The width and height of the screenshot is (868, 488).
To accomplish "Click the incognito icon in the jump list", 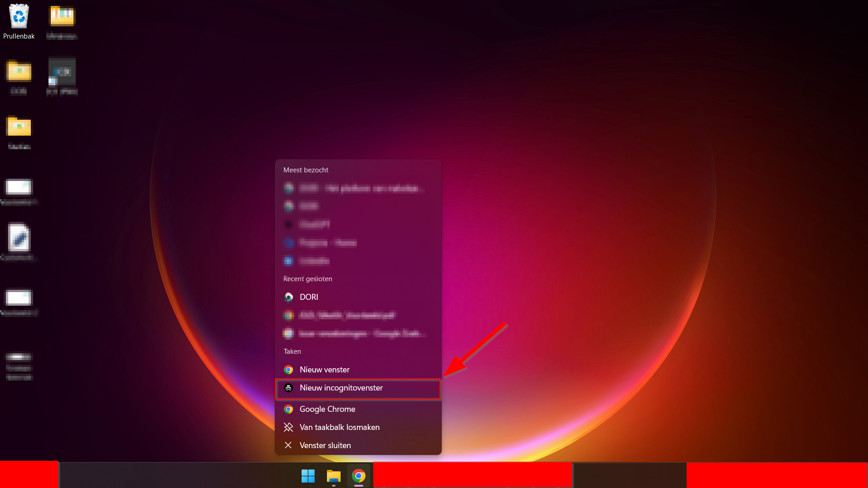I will coord(288,388).
